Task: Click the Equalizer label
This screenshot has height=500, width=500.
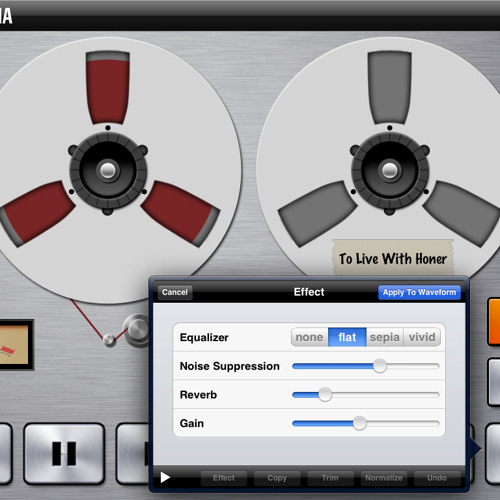Action: [x=204, y=337]
